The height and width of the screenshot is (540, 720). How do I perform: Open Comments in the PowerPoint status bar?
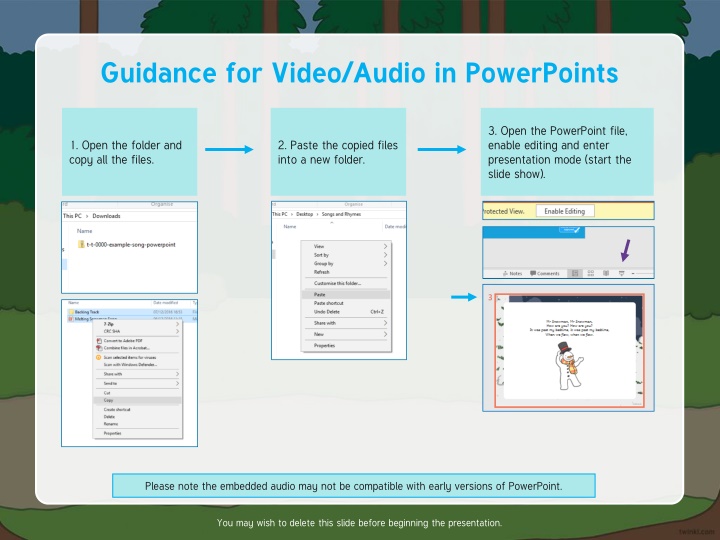[545, 273]
